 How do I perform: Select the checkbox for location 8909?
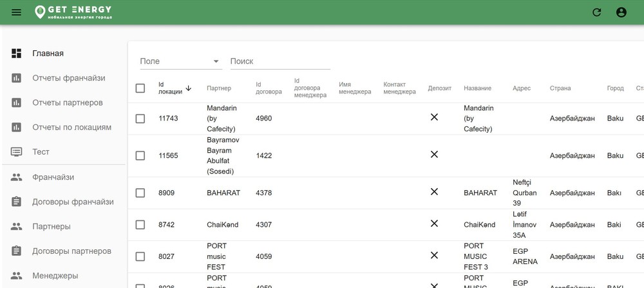click(x=140, y=193)
